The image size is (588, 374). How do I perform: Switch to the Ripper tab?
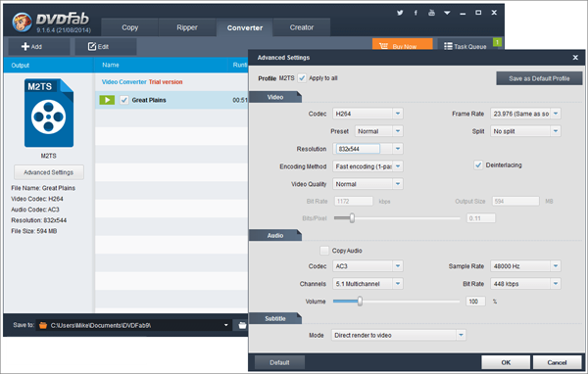187,27
